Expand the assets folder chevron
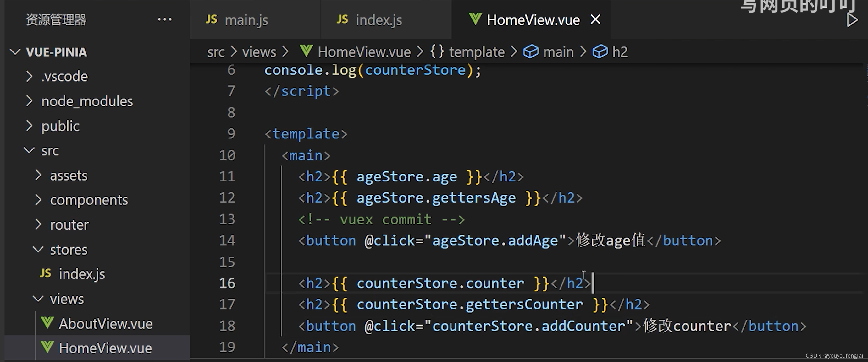The width and height of the screenshot is (868, 362). click(x=38, y=175)
